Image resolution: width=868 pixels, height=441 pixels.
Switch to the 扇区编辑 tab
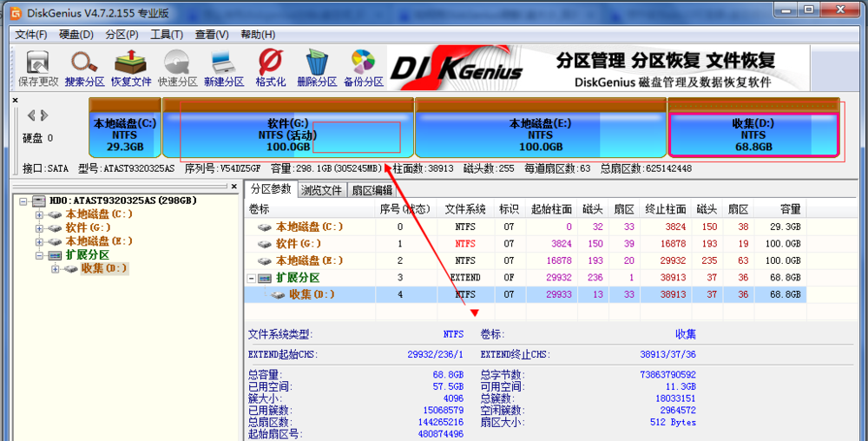(x=372, y=190)
